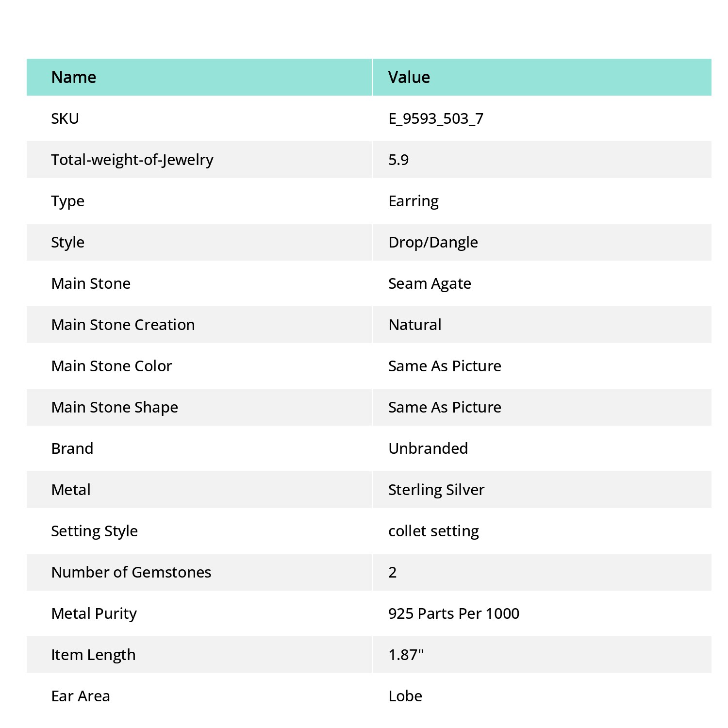Click the Earring type value
Viewport: 728px width, 728px height.
click(x=414, y=201)
